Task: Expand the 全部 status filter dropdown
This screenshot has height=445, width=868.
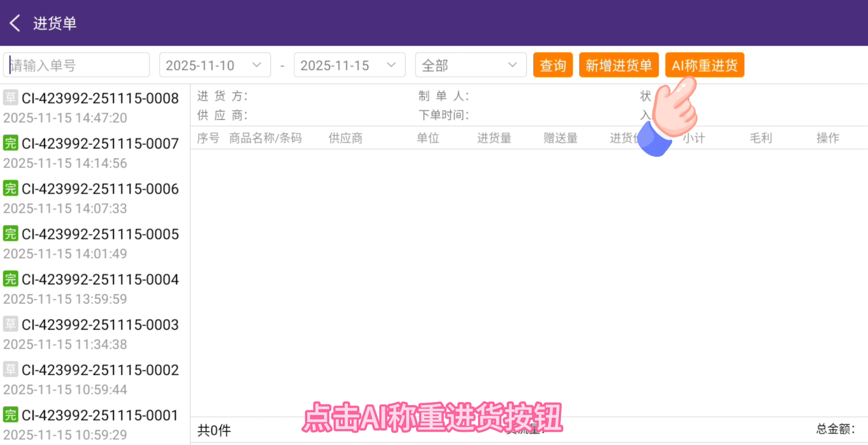Action: point(471,65)
